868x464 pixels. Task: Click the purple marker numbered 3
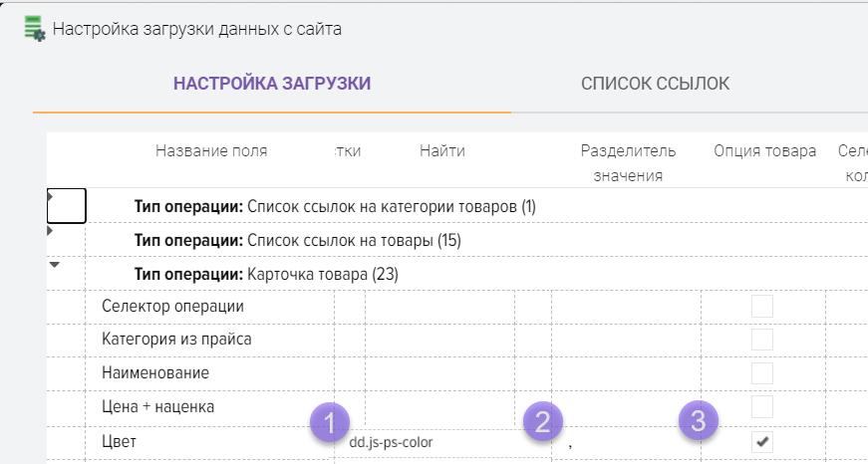701,422
